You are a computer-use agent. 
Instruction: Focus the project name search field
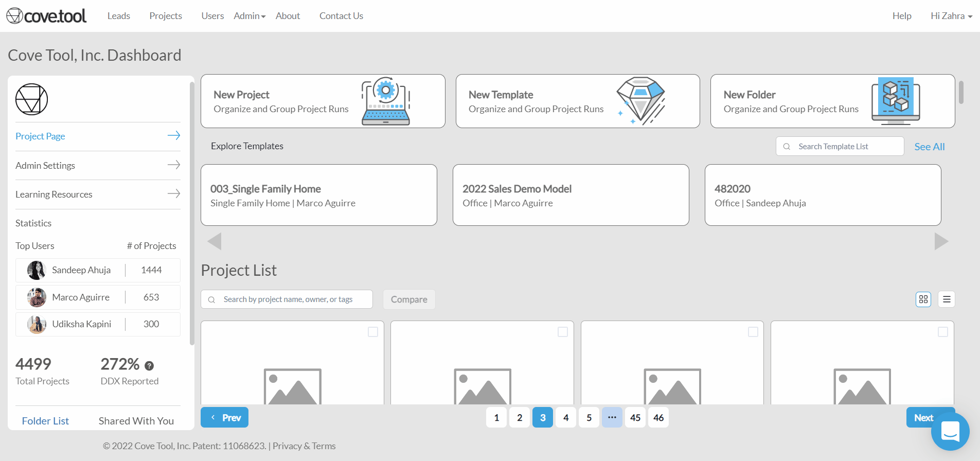pos(287,299)
